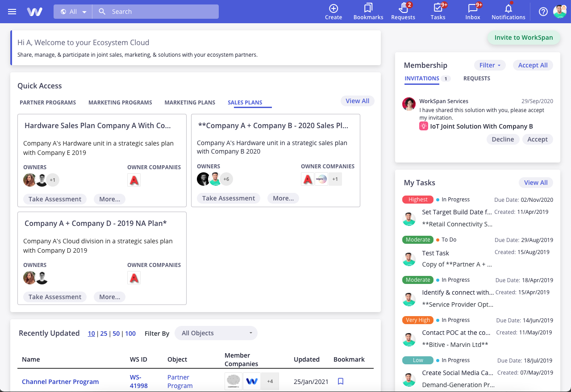Screen dimensions: 571x392
Task: Open the user profile avatar menu
Action: point(560,12)
